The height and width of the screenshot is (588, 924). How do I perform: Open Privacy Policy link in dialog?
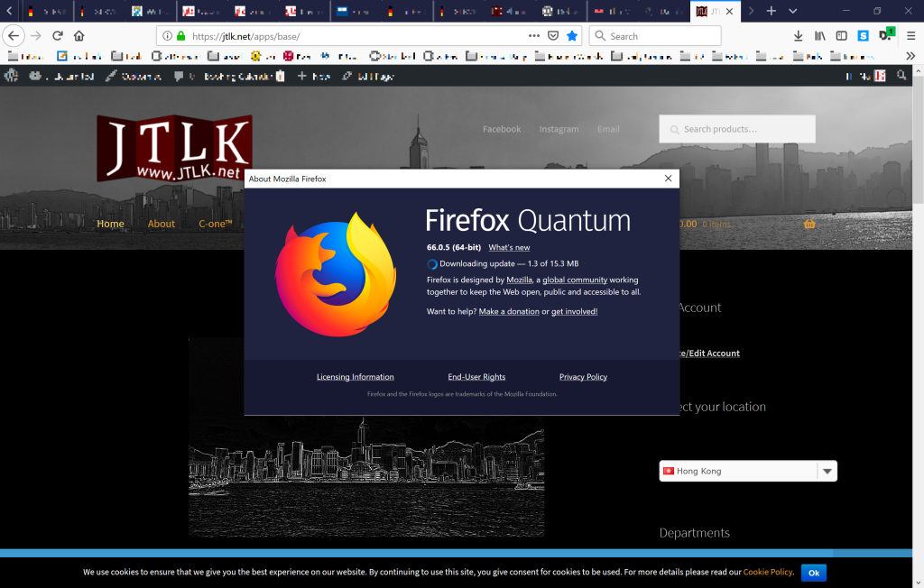point(583,377)
